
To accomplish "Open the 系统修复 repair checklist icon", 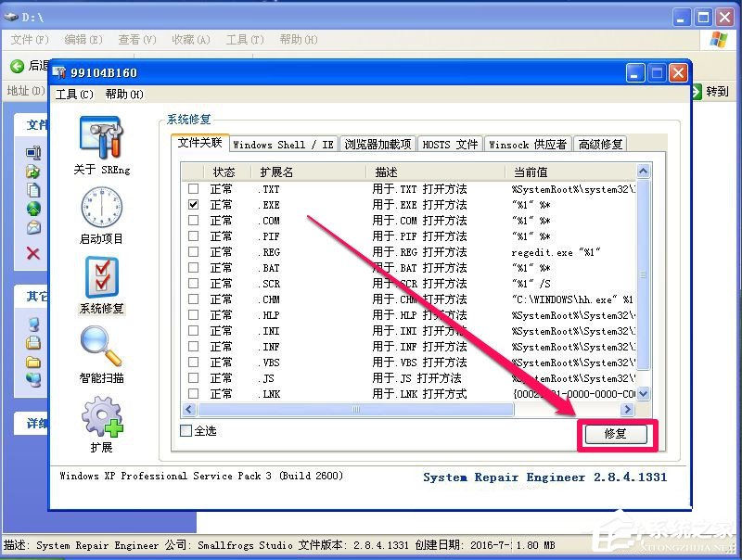I will click(x=100, y=278).
